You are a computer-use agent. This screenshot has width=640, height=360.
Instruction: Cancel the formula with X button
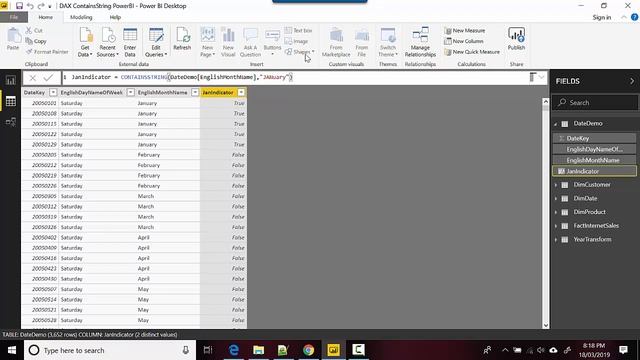[x=33, y=78]
